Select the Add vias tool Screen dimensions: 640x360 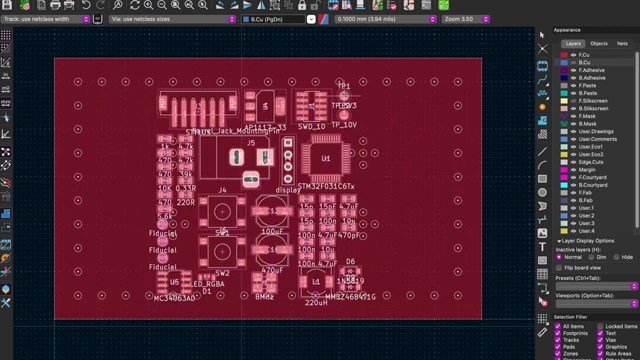tap(542, 107)
